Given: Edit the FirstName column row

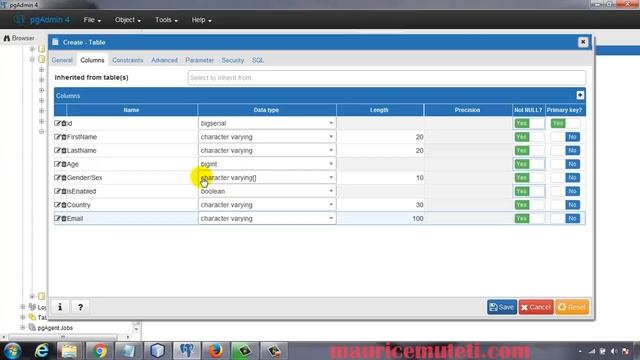Looking at the screenshot, I should (57, 137).
